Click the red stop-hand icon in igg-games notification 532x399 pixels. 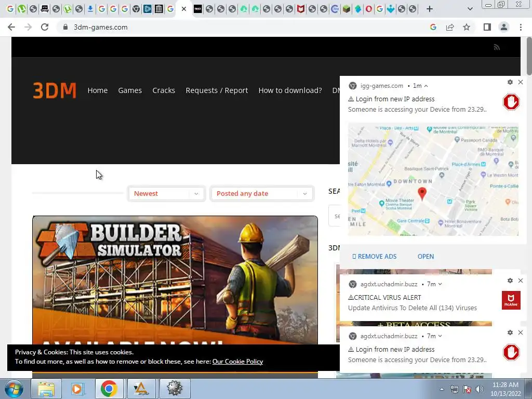(x=511, y=102)
